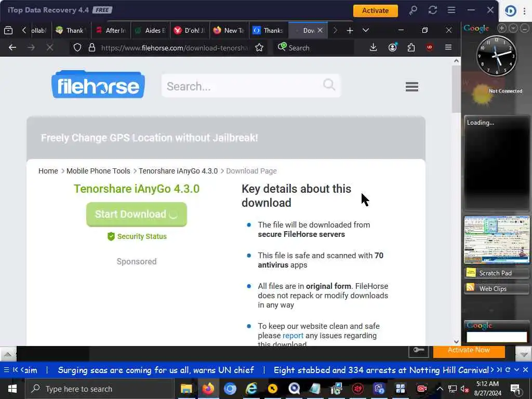Open Firefox recent browsing view icon

(x=8, y=31)
